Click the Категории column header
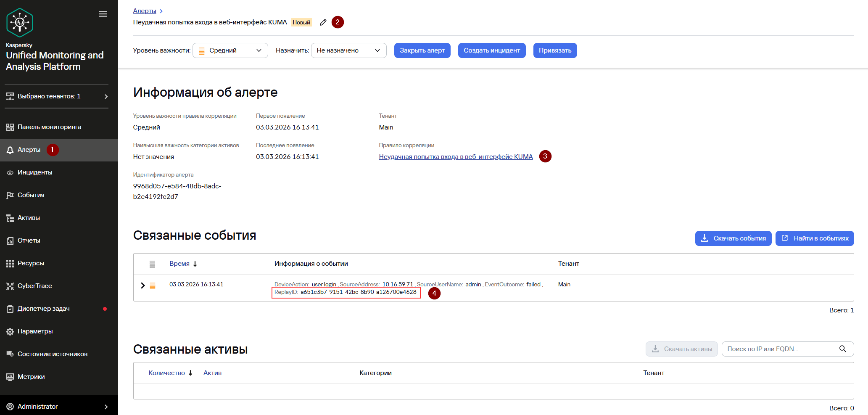The image size is (868, 415). 375,373
